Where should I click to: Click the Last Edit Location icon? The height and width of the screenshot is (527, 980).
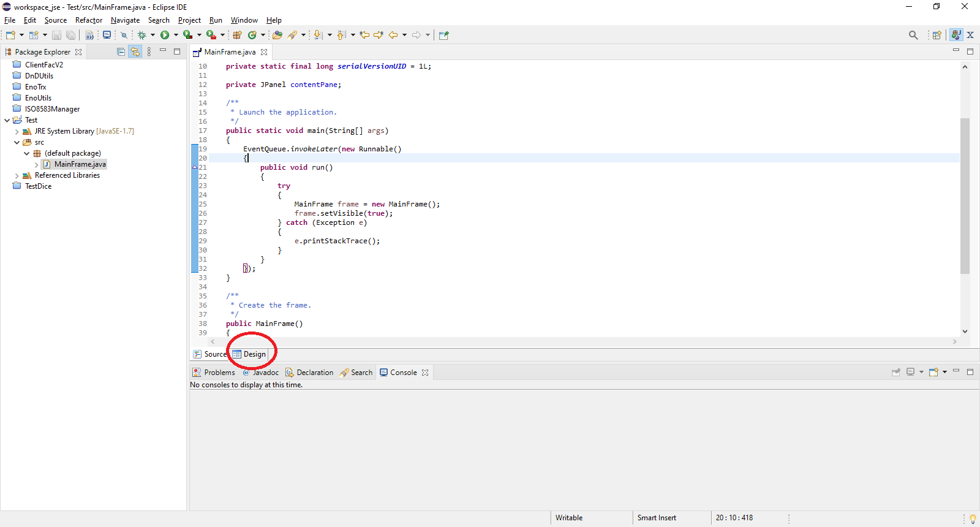364,35
